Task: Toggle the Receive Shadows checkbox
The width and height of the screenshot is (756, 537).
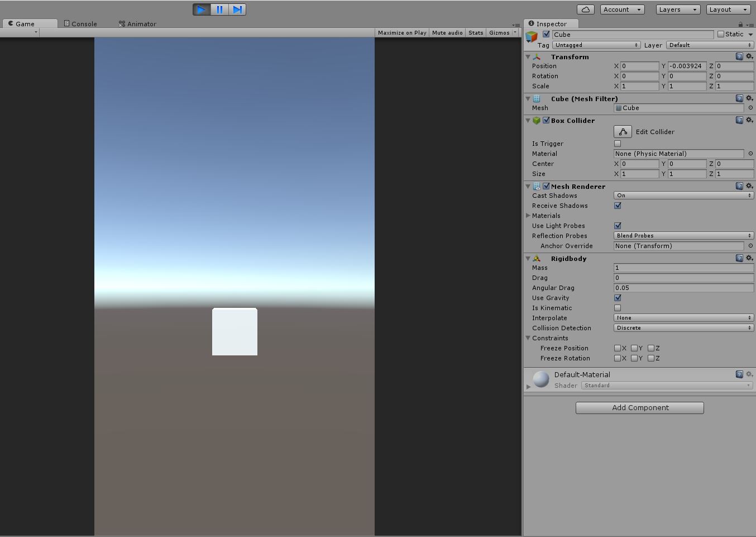Action: click(x=618, y=206)
